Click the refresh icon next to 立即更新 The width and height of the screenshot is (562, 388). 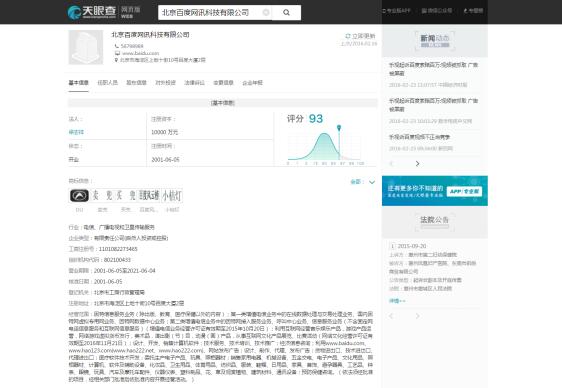[347, 36]
